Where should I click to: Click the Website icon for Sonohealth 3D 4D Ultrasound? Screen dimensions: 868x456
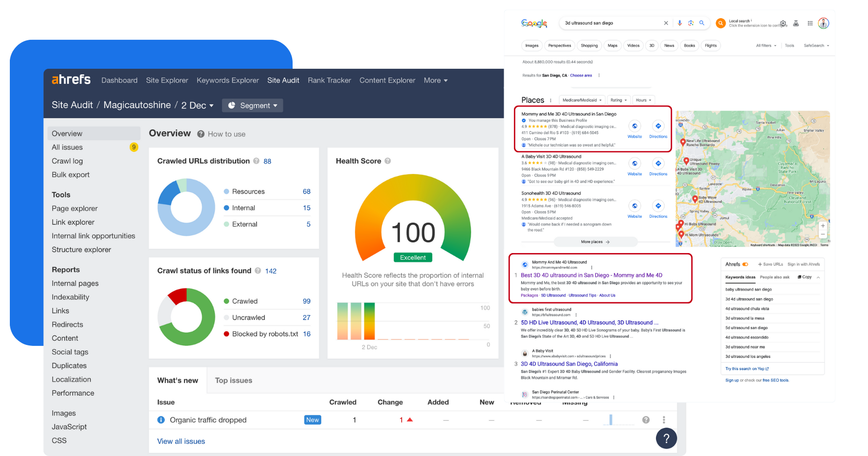click(635, 206)
